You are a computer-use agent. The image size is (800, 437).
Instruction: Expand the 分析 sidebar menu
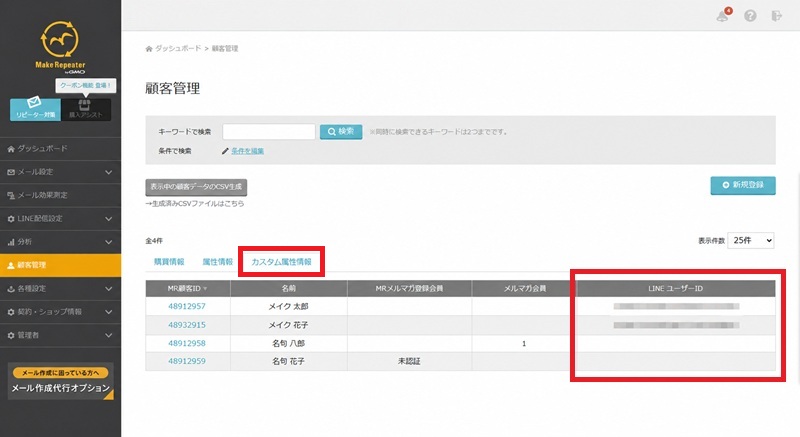(x=60, y=242)
